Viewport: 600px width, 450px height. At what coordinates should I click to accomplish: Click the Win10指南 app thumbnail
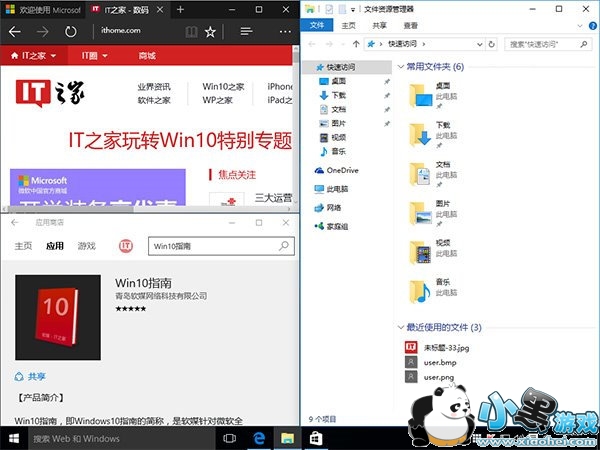click(58, 317)
